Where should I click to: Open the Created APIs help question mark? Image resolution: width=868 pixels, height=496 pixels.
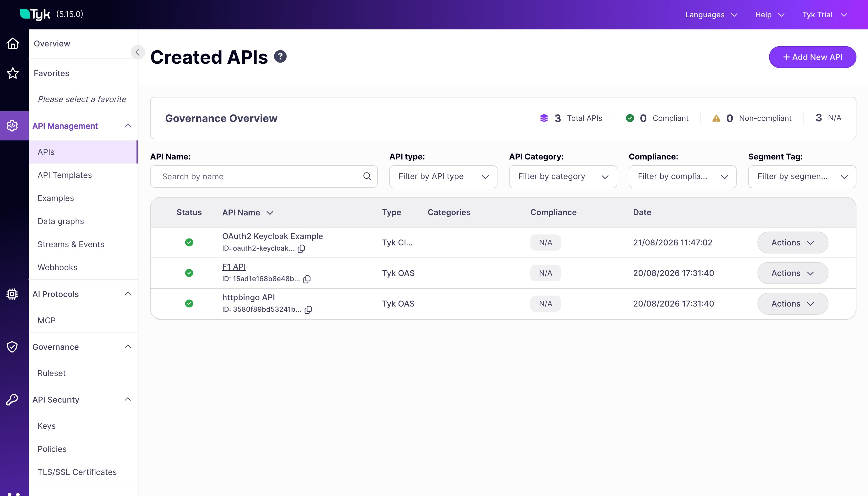(x=280, y=57)
